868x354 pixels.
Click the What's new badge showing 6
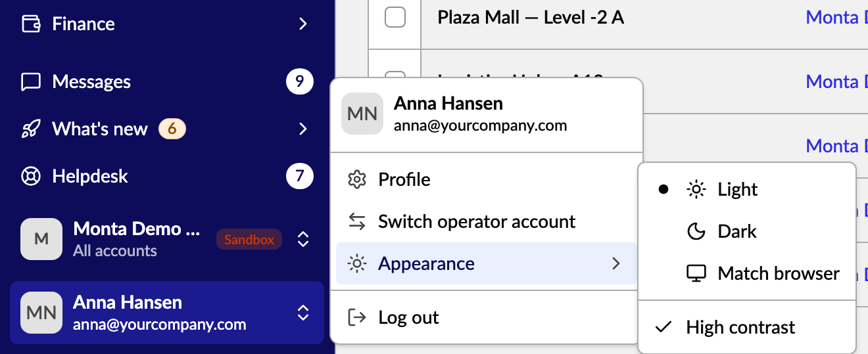[x=172, y=129]
